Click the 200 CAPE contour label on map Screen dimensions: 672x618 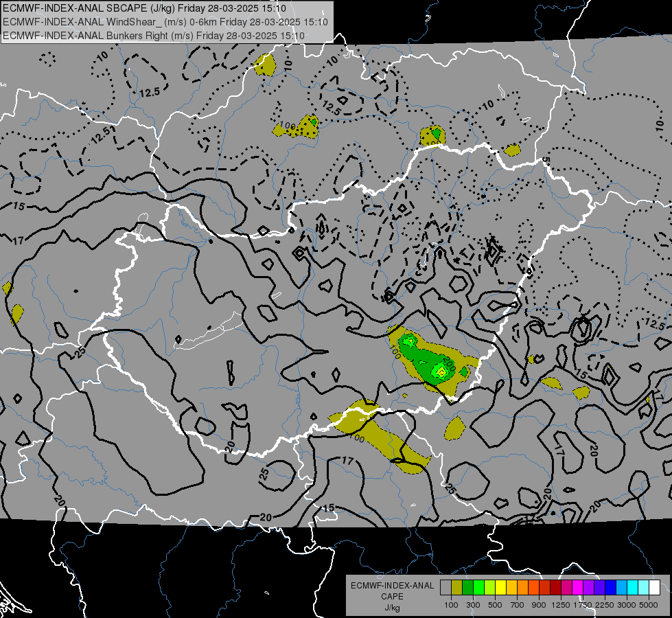click(449, 363)
